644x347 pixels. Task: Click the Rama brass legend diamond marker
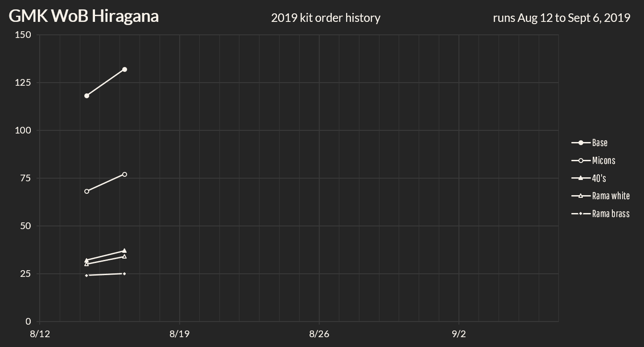point(581,214)
